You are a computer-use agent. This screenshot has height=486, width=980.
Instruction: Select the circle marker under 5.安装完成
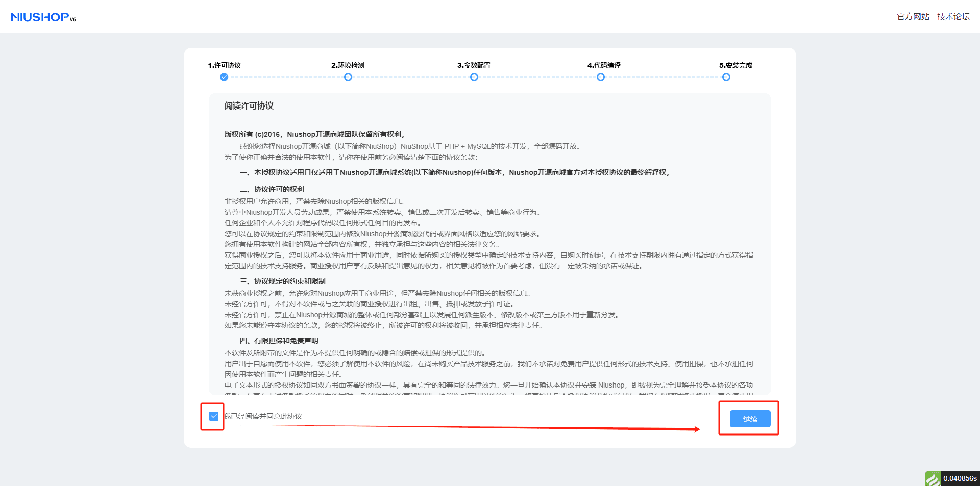pos(726,77)
